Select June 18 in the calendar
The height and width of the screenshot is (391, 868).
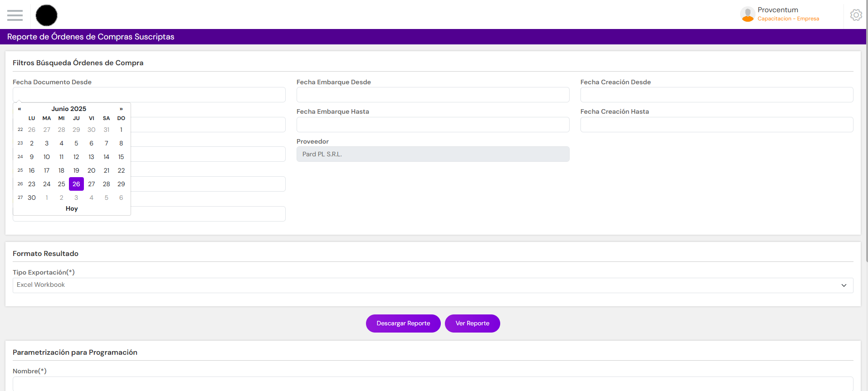click(x=61, y=170)
